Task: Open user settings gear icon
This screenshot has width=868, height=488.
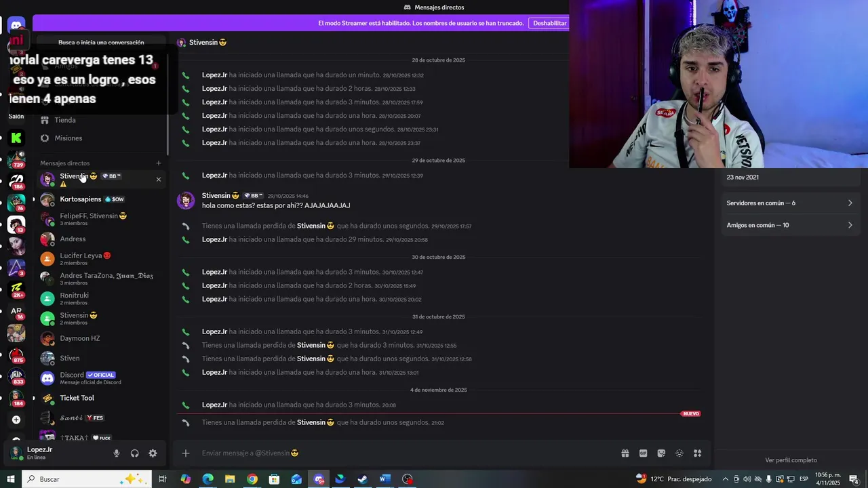Action: [153, 453]
